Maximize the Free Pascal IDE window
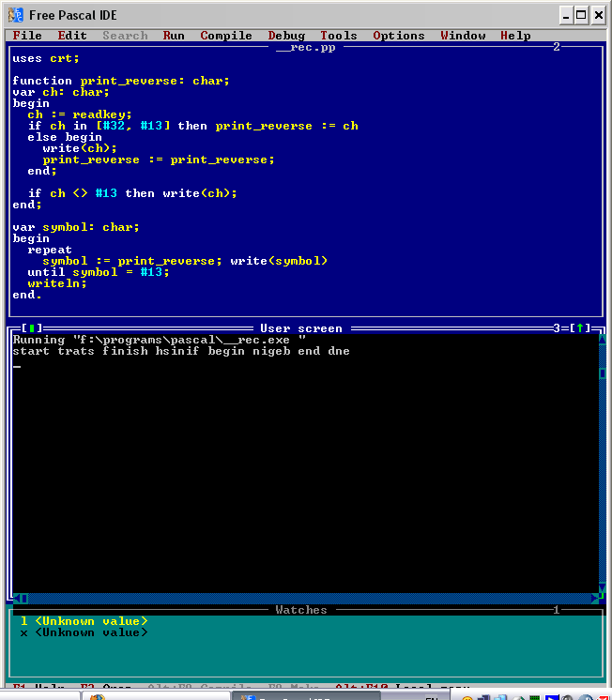Screen dimensions: 612x700 (580, 15)
